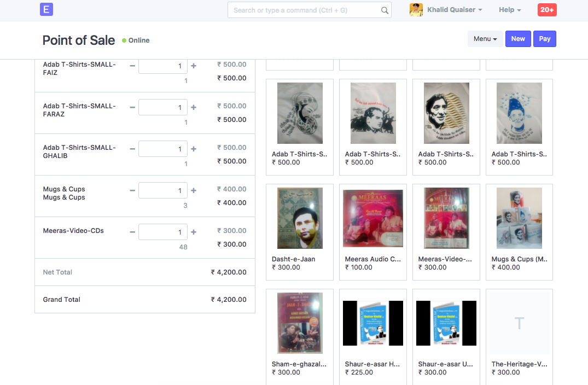
Task: Click the Grand Total amount ₹ 4,200.00
Action: click(x=229, y=300)
